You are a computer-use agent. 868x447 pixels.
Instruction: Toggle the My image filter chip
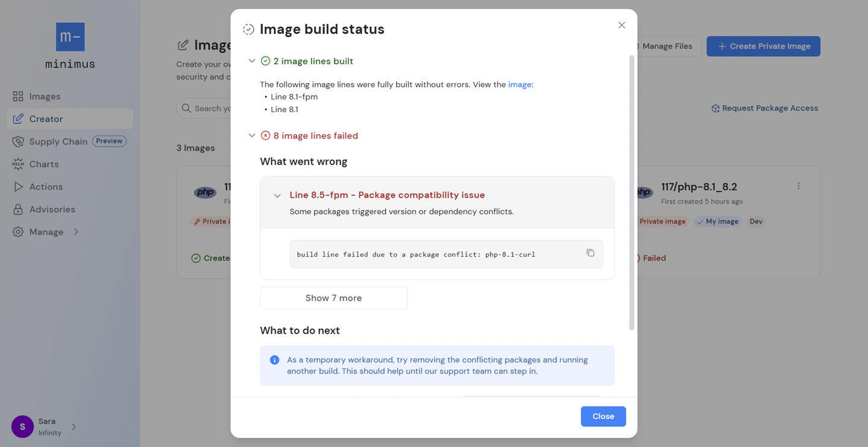[x=717, y=221]
